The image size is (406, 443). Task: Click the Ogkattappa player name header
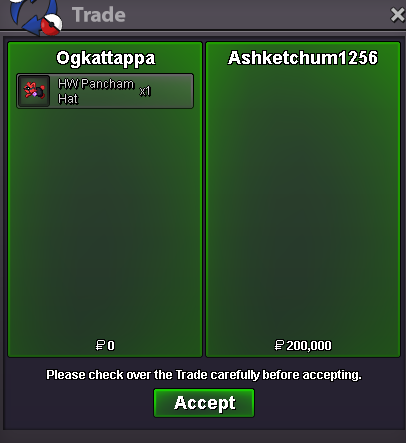pos(105,58)
